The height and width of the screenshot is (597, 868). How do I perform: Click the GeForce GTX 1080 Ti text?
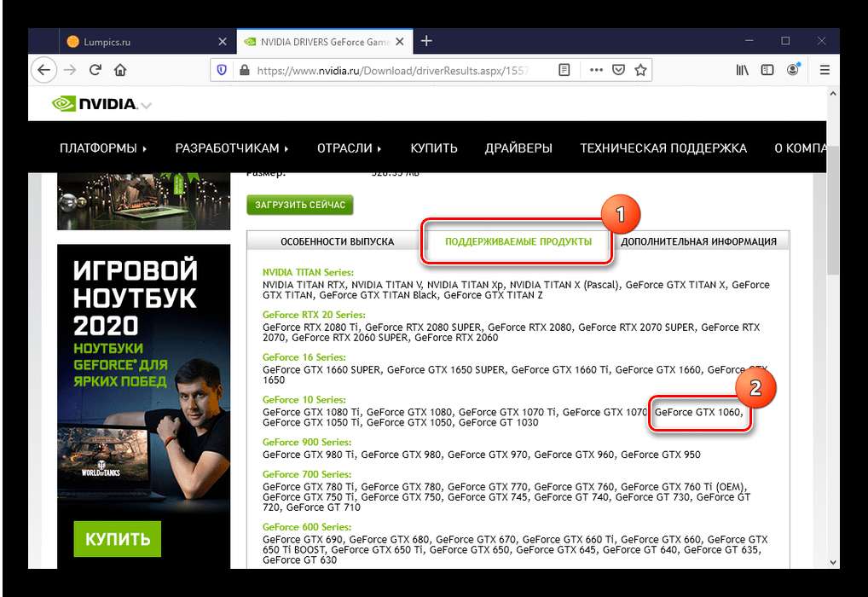click(x=311, y=412)
